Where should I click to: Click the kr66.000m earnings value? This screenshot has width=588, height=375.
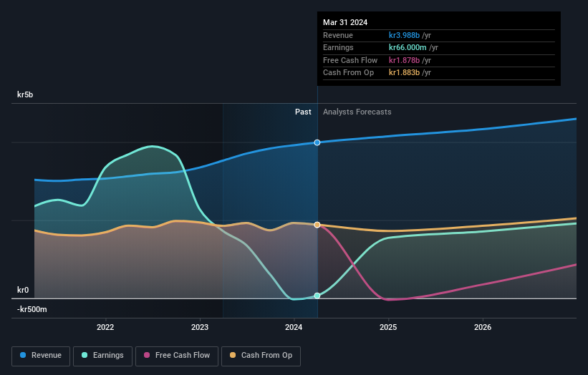pyautogui.click(x=408, y=47)
